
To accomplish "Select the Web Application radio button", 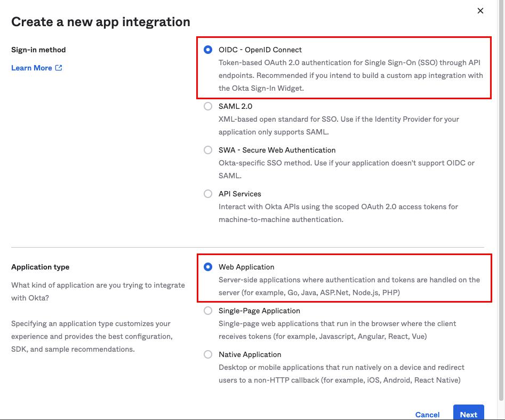I will click(x=208, y=267).
